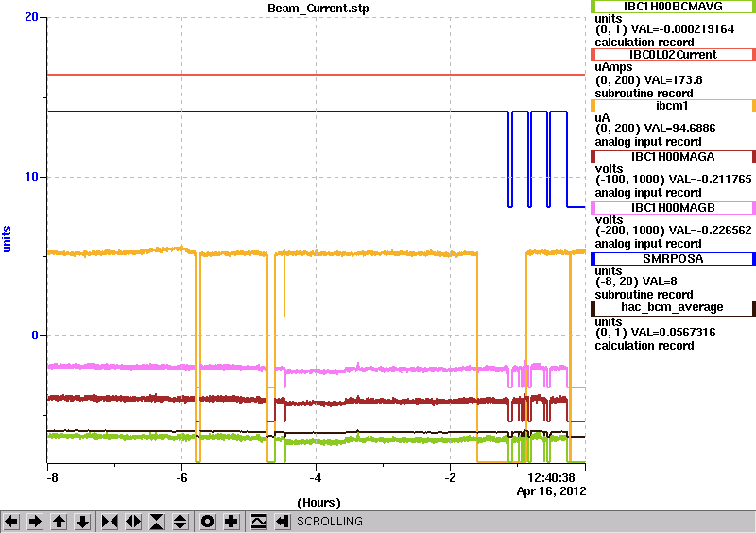
Task: Click the VAL=-0.000219164 reading
Action: (x=682, y=29)
